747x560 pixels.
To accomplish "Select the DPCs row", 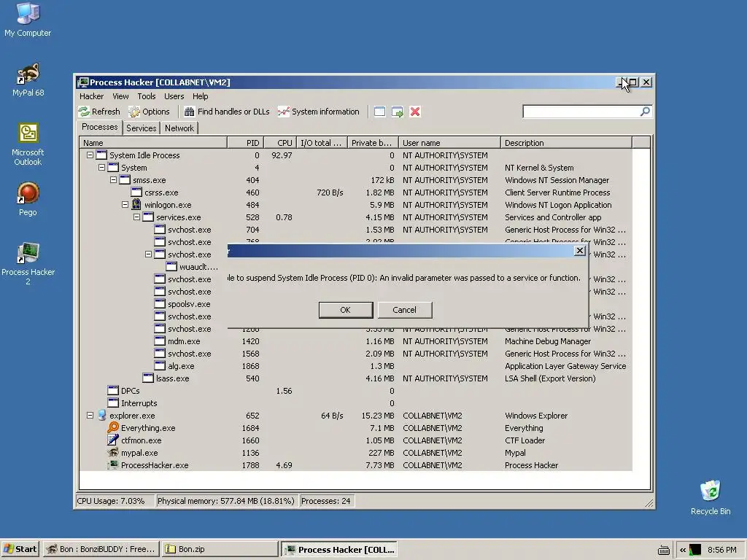I will pos(355,391).
